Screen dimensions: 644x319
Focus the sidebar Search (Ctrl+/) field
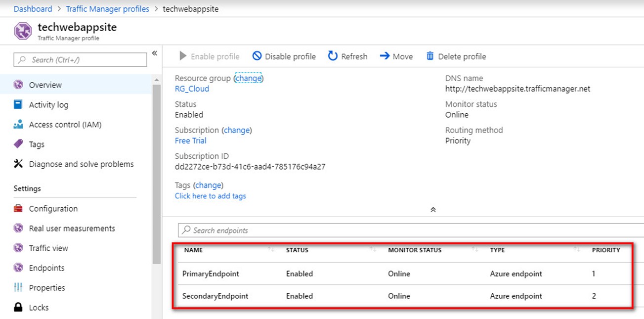click(x=80, y=60)
